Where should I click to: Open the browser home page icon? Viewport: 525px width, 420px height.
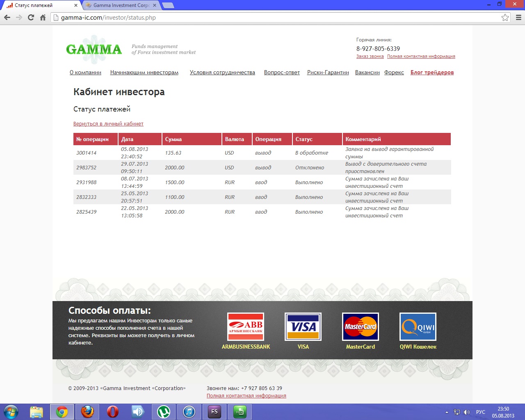(43, 18)
